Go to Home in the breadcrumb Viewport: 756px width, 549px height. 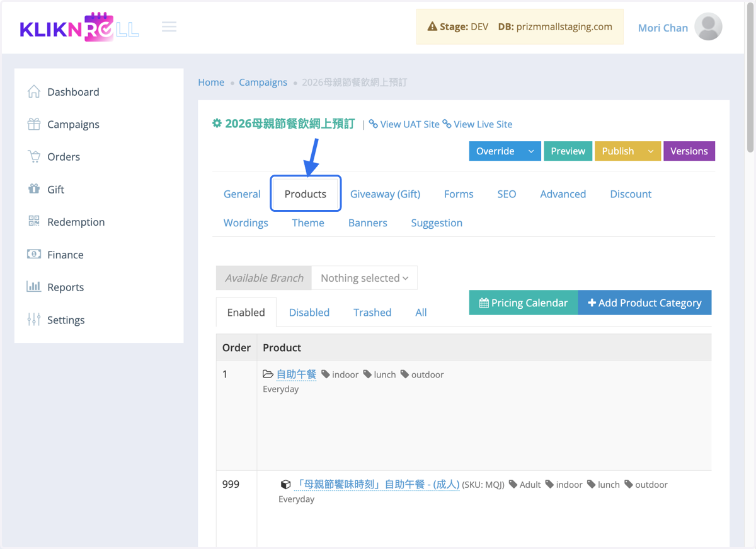click(x=211, y=82)
